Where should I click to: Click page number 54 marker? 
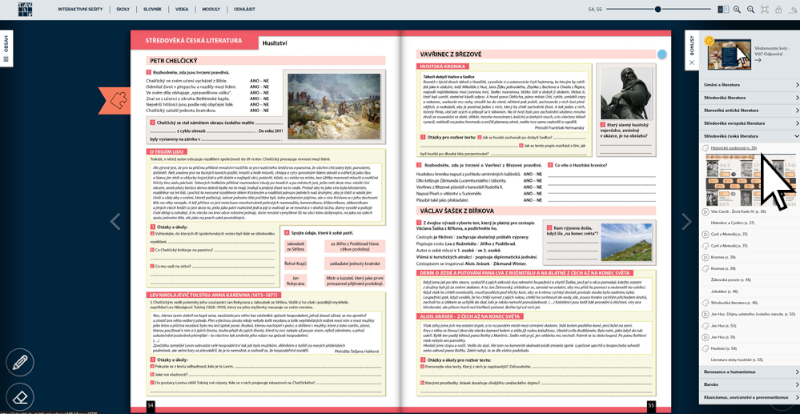click(151, 405)
